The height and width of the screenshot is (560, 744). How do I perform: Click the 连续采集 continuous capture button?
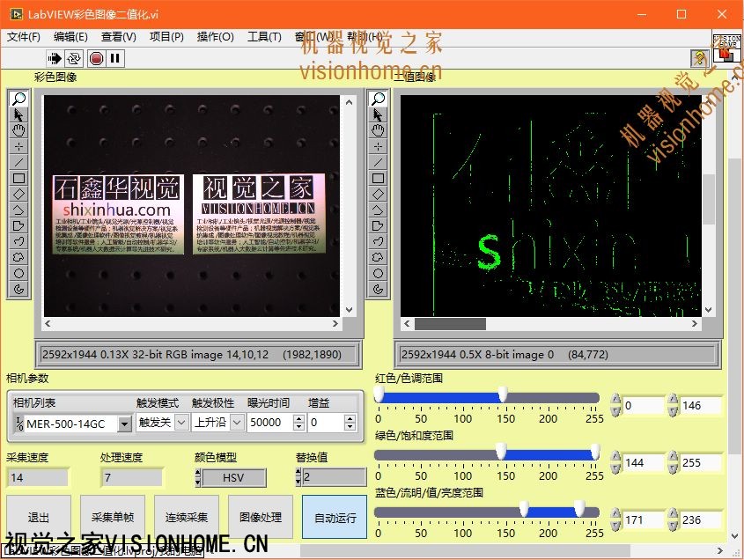point(187,517)
